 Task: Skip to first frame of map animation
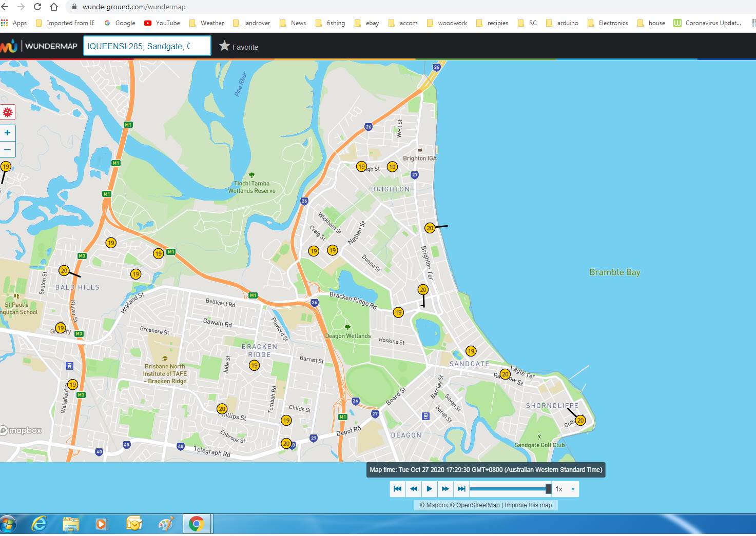click(397, 489)
